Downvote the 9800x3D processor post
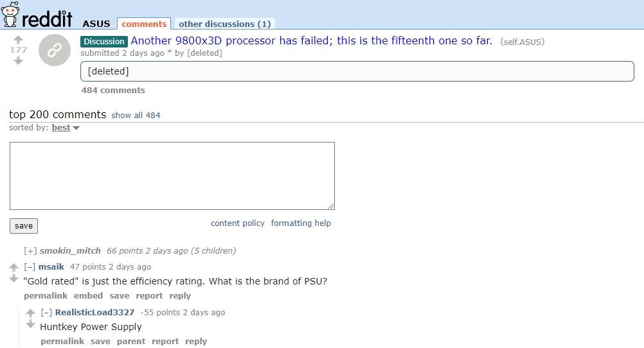This screenshot has width=644, height=348. [18, 60]
